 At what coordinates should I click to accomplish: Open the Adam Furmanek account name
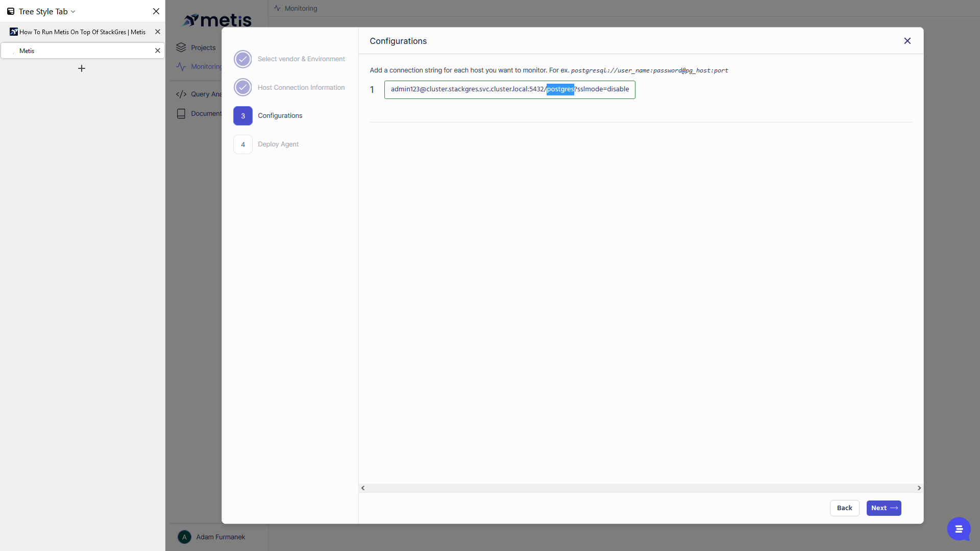pyautogui.click(x=220, y=537)
